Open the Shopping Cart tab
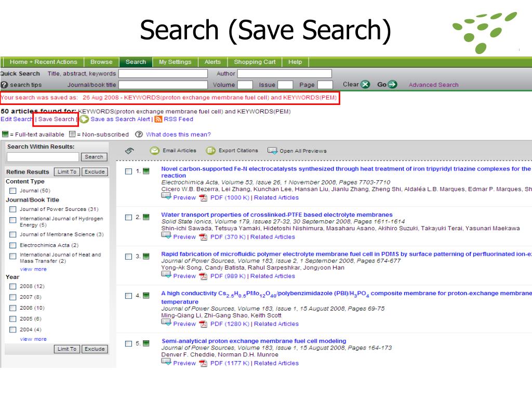Screen dimensions: 532x399 click(255, 62)
